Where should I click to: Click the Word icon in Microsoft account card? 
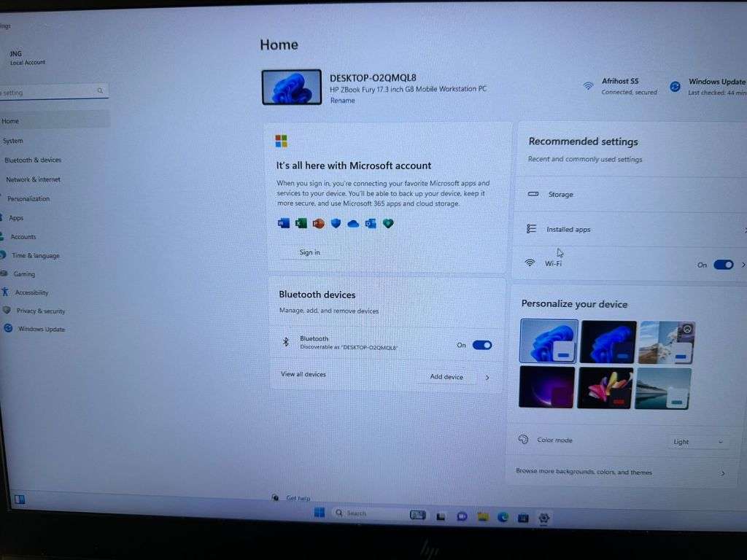[x=284, y=223]
